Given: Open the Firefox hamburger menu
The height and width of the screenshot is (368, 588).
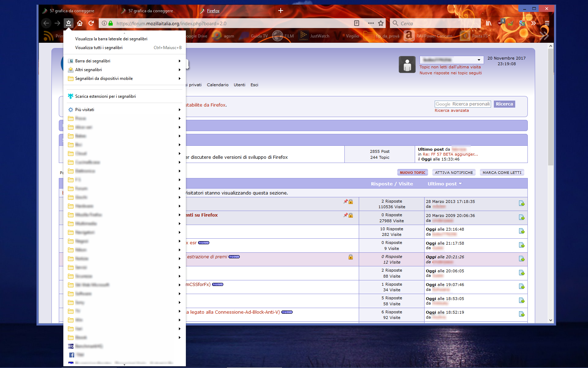Looking at the screenshot, I should (x=547, y=23).
